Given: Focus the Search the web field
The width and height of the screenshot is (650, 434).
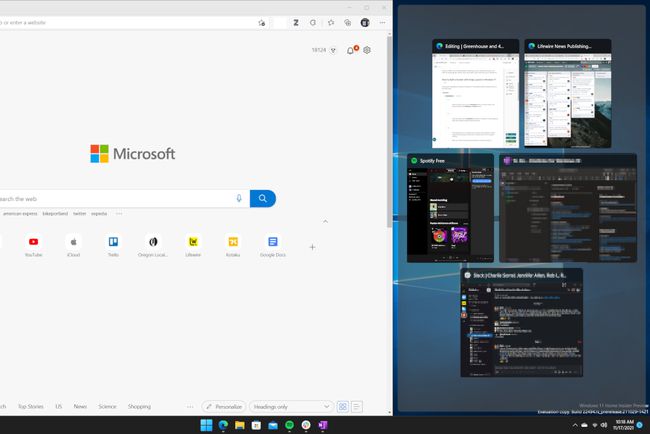Looking at the screenshot, I should pos(124,199).
